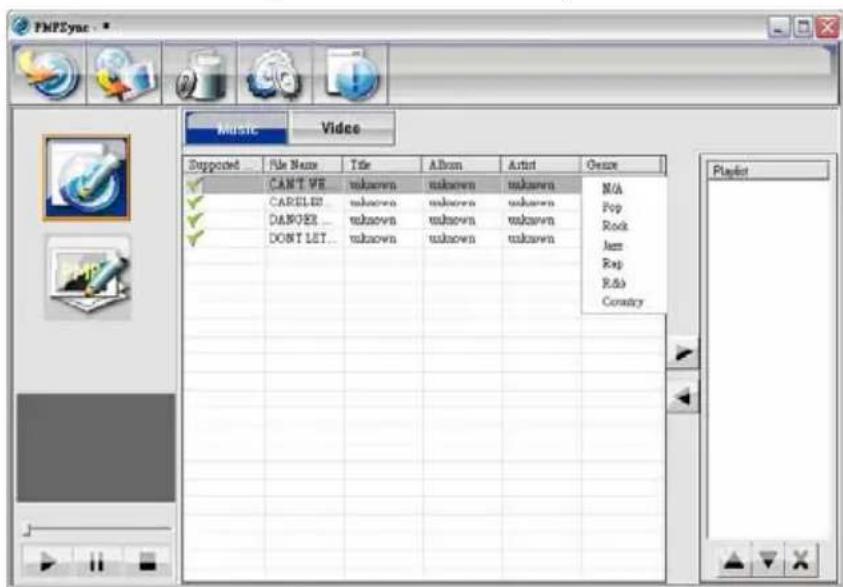843x587 pixels.
Task: Click the gray preview display area
Action: point(96,447)
